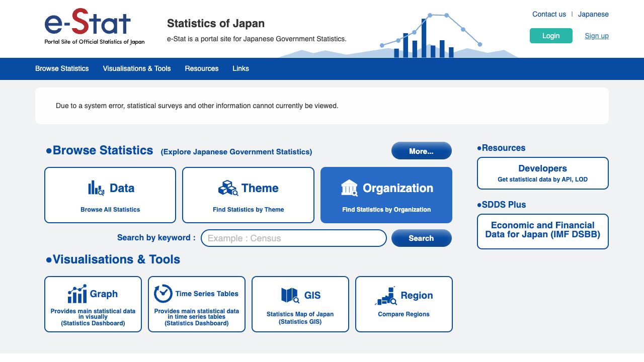This screenshot has height=362, width=644.
Task: Open Visualisations & Tools menu
Action: click(x=137, y=69)
